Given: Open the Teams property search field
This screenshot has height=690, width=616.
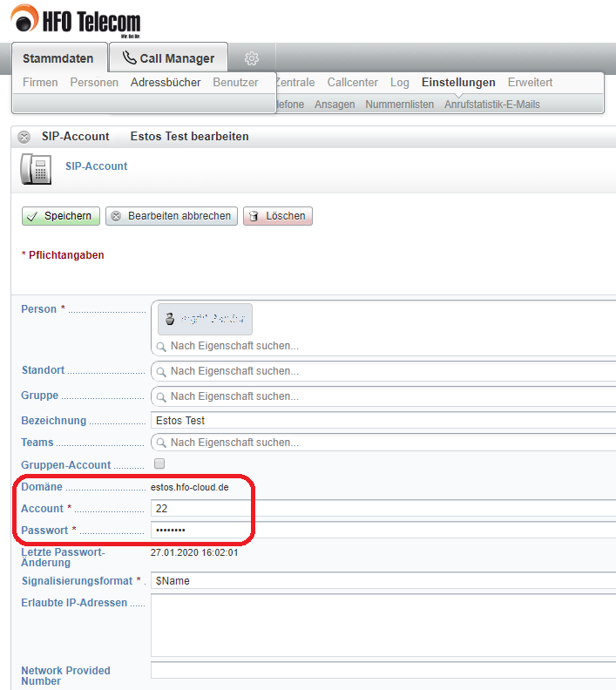Looking at the screenshot, I should [x=383, y=443].
